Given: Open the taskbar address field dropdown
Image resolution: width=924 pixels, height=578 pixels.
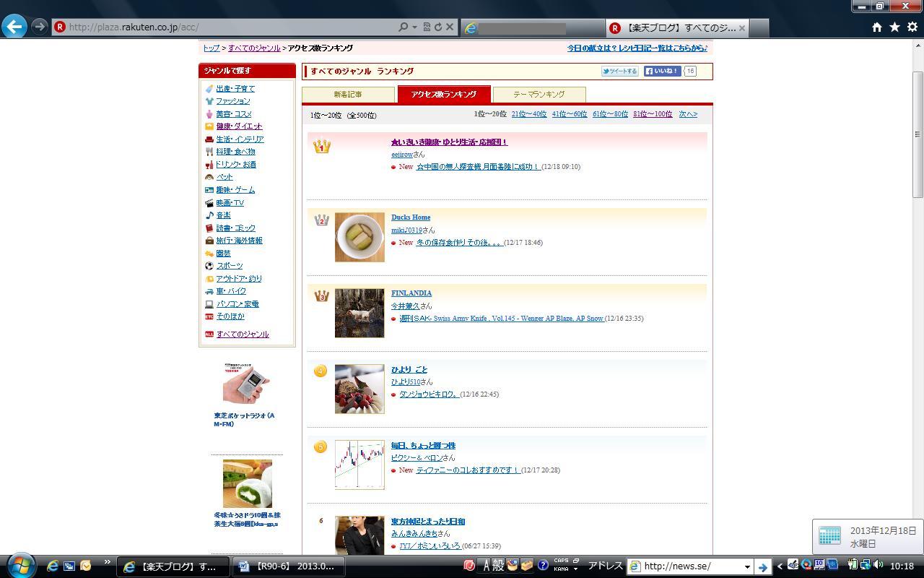Looking at the screenshot, I should (x=747, y=566).
